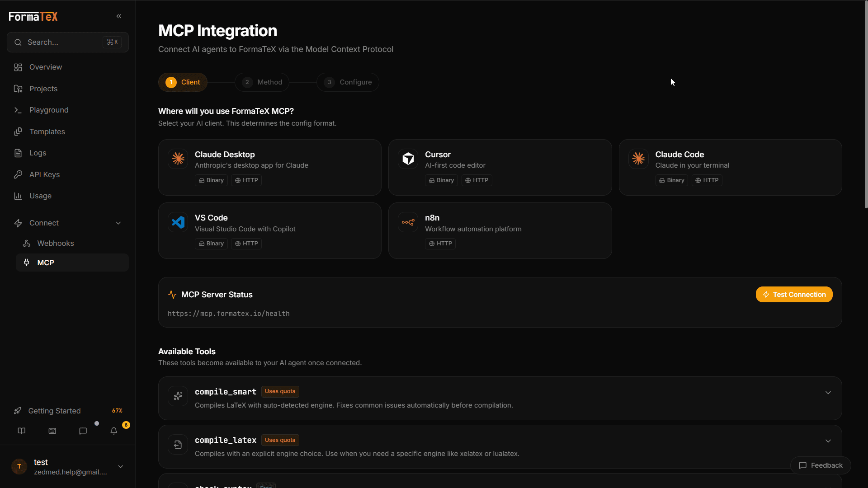Viewport: 868px width, 488px height.
Task: Click the mcp.formatex.io/health URL
Action: (x=229, y=314)
